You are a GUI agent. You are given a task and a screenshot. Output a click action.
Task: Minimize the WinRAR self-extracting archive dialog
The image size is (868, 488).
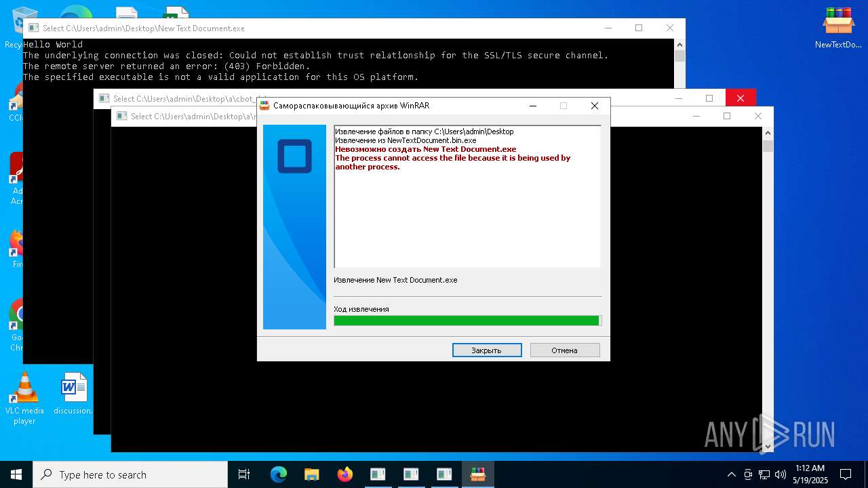(x=533, y=106)
